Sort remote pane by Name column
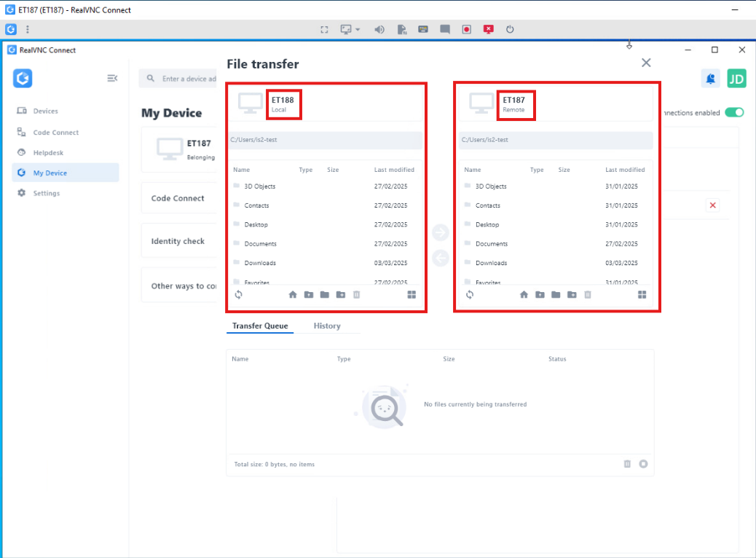The image size is (756, 558). coord(473,170)
